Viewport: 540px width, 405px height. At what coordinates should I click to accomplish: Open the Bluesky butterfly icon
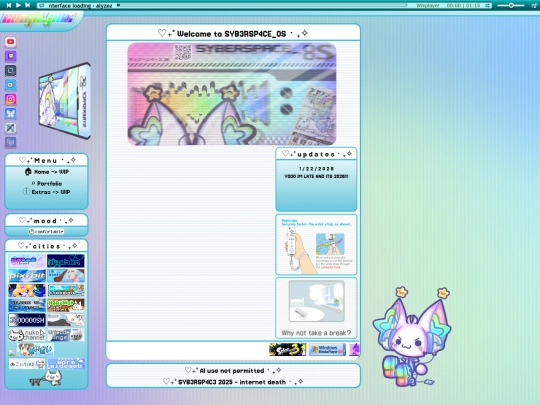[x=11, y=114]
